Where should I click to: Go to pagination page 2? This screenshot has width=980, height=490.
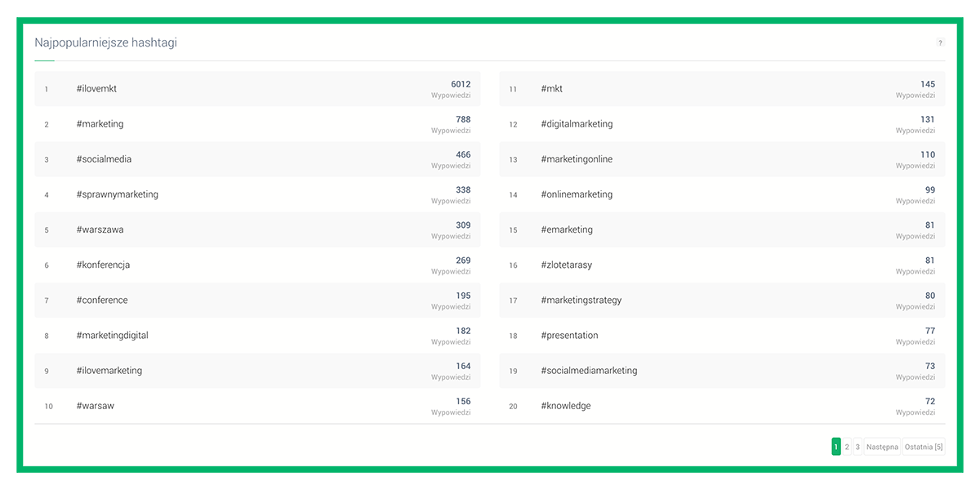847,447
